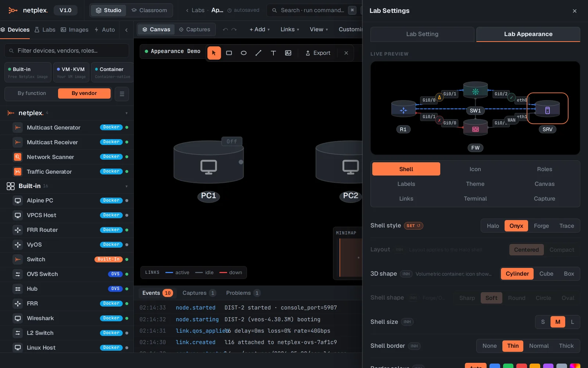Pick the blue border colour swatch
588x368 pixels.
(495, 366)
